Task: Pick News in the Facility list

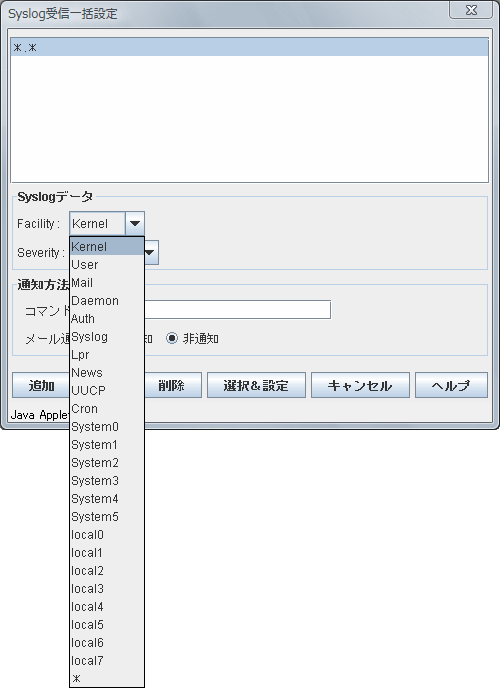Action: [107, 373]
